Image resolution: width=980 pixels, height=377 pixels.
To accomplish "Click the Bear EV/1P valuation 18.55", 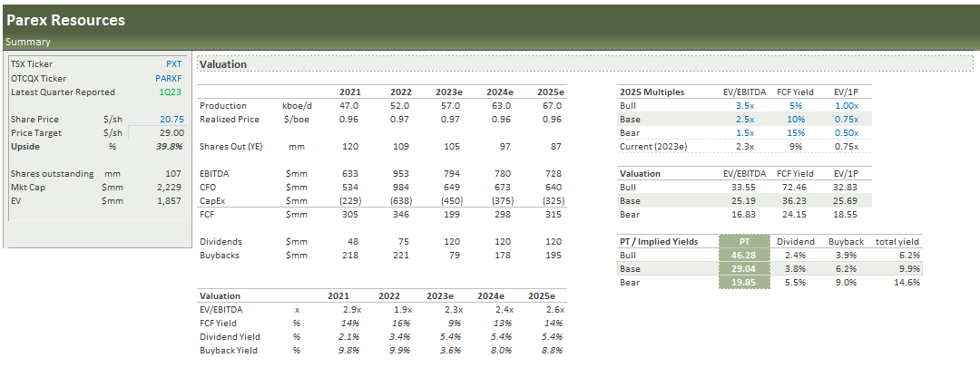I will 845,215.
